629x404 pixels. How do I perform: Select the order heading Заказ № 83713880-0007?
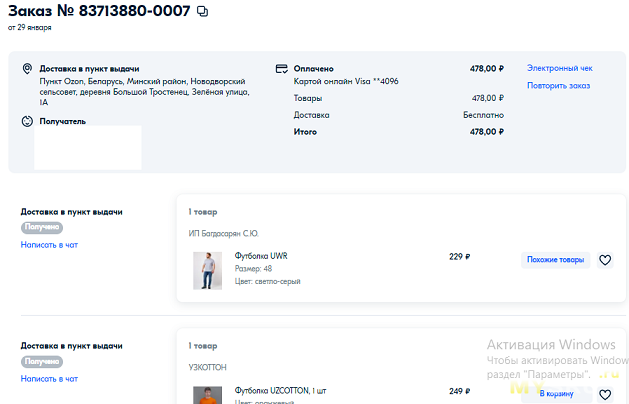tap(99, 11)
